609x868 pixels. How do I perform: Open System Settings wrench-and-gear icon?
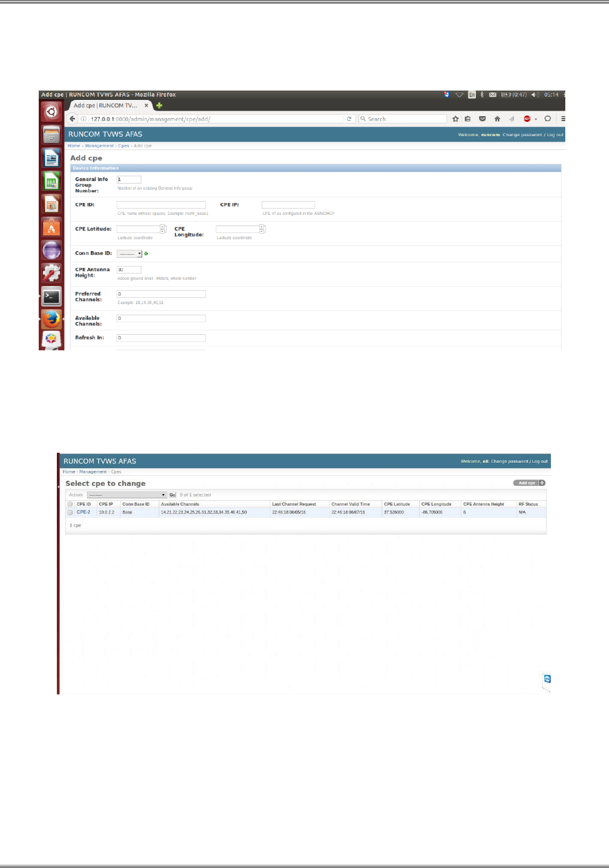click(x=51, y=273)
